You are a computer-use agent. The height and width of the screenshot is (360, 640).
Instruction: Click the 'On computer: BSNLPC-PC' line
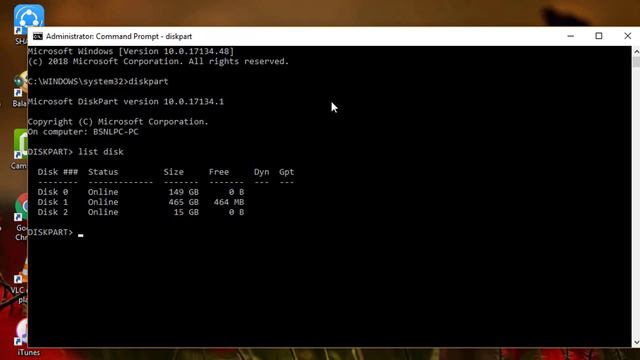[83, 132]
